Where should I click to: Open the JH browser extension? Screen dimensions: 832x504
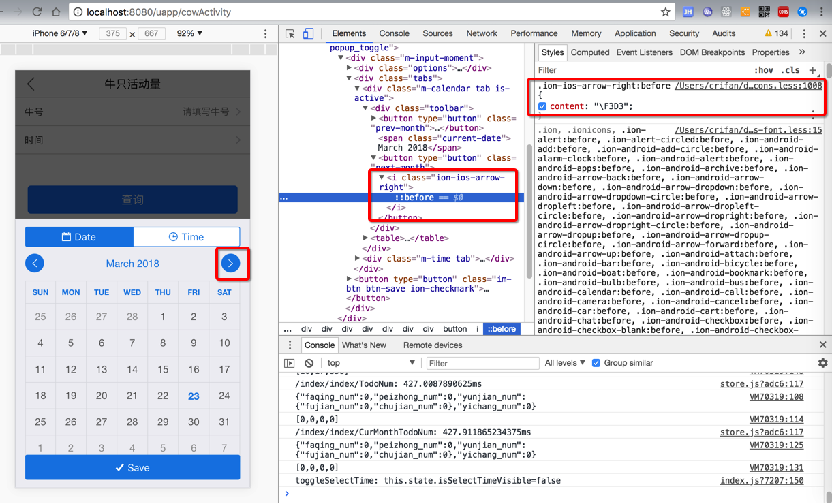tap(688, 12)
